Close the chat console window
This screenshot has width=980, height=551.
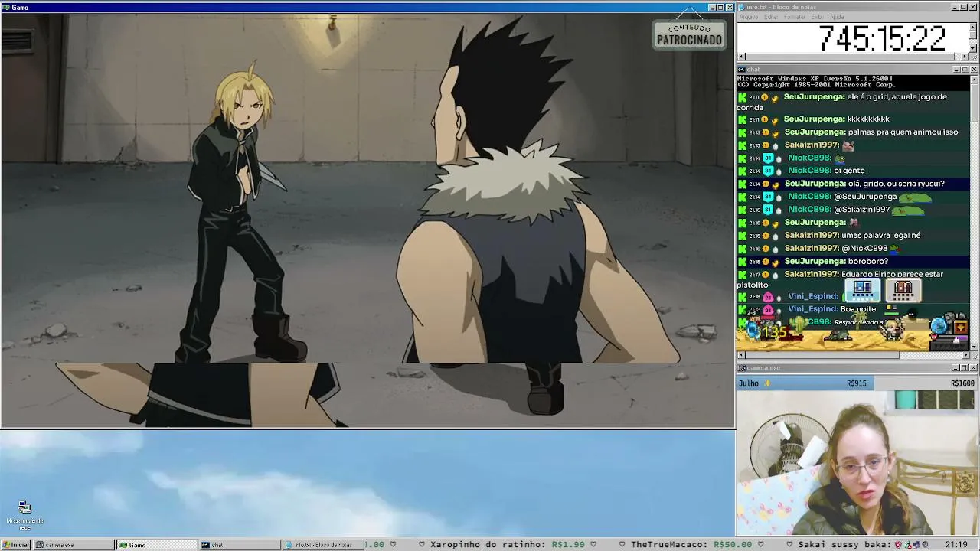tap(974, 70)
